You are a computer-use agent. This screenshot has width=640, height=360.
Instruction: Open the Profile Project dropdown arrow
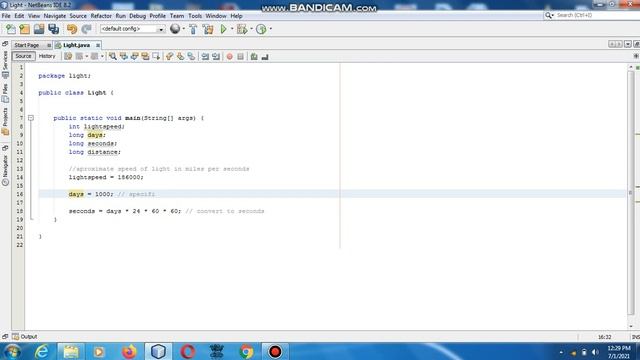pos(271,29)
